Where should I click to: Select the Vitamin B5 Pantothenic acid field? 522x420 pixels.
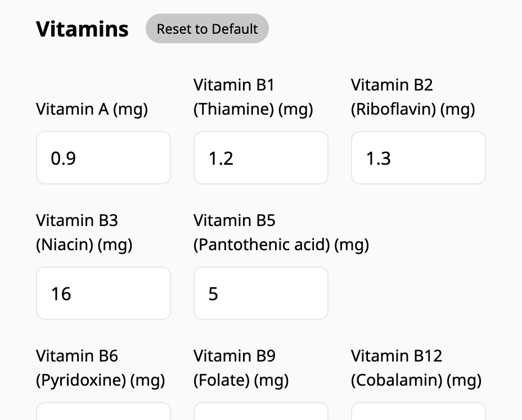[260, 293]
